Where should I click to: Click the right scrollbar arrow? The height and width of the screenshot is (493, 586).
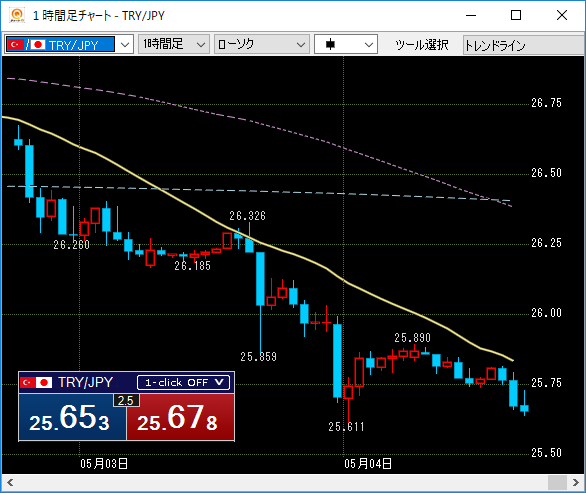point(576,483)
